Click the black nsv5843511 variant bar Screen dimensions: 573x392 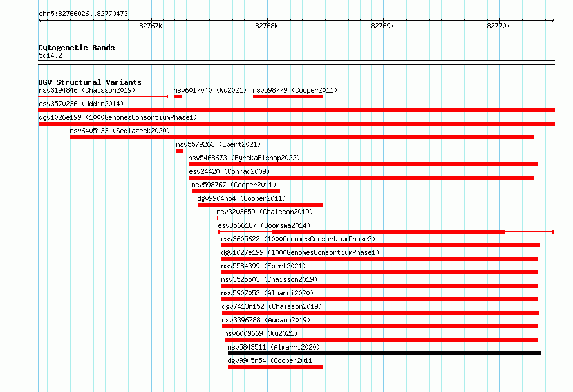[384, 353]
